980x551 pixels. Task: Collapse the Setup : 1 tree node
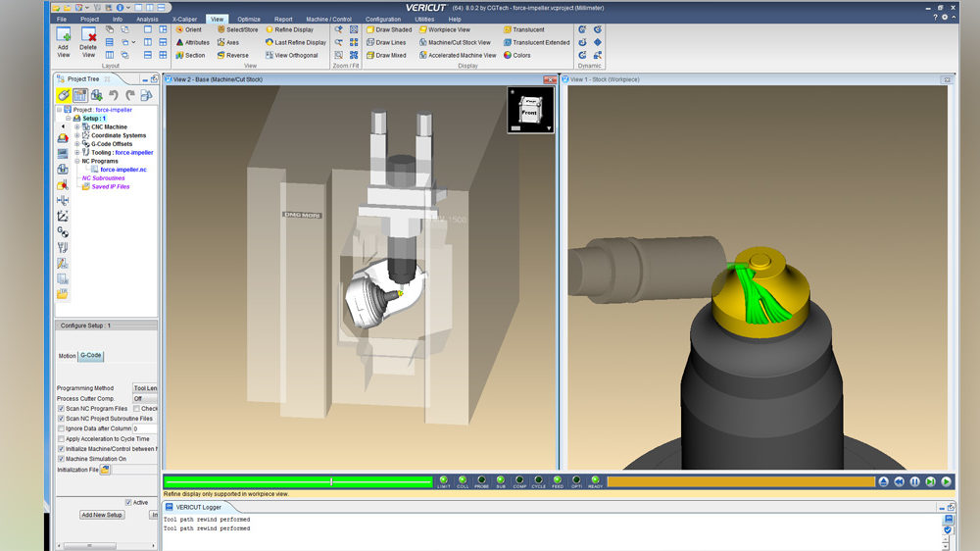tap(69, 119)
